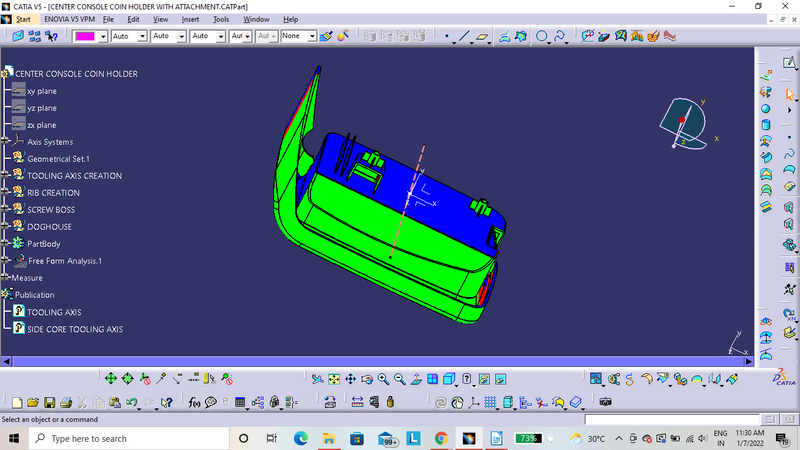The width and height of the screenshot is (800, 450).
Task: Click the Sphere surface icon in right toolbar
Action: [x=766, y=109]
